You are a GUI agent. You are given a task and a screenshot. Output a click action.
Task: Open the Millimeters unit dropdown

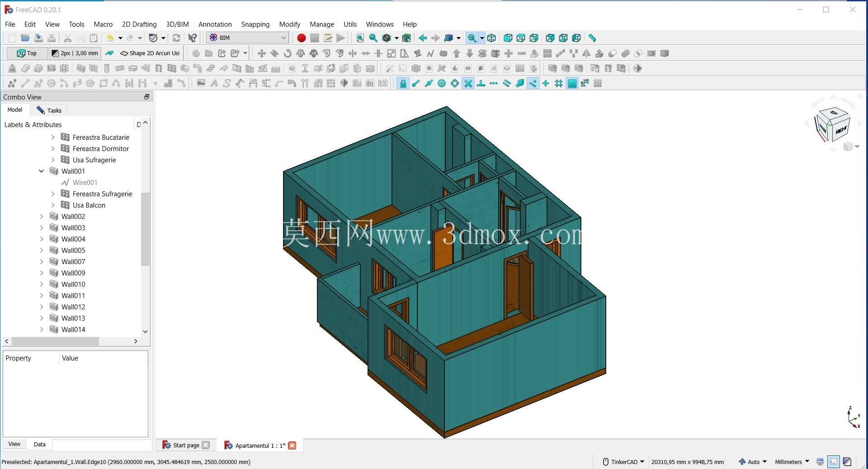click(x=792, y=462)
